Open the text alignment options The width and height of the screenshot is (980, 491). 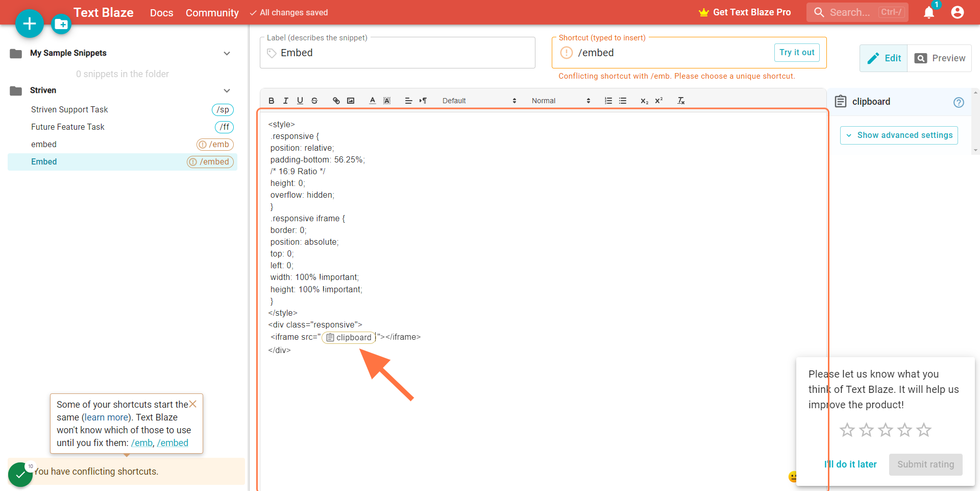coord(408,101)
